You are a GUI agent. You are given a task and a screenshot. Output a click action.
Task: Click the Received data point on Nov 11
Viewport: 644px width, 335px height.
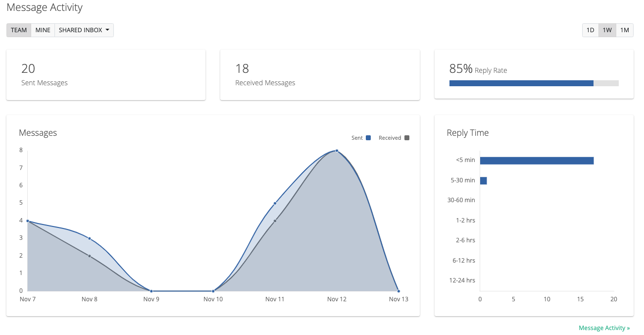pyautogui.click(x=275, y=221)
